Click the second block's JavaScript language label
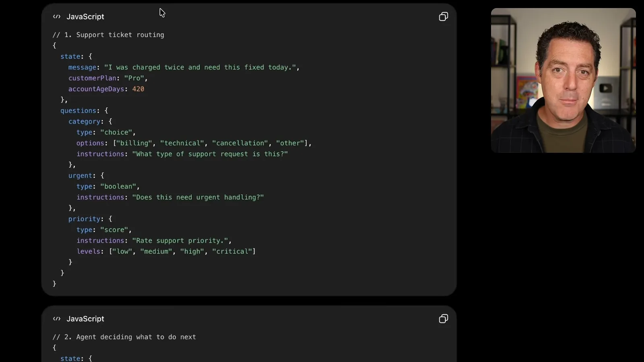This screenshot has height=362, width=644. 85,319
